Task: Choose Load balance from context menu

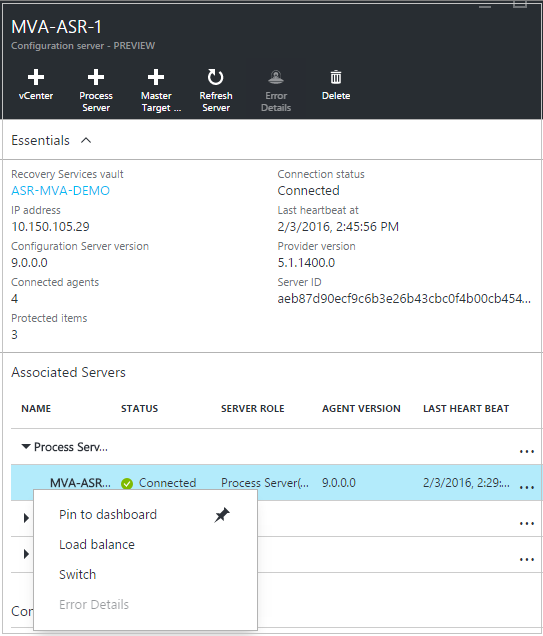Action: [x=97, y=544]
